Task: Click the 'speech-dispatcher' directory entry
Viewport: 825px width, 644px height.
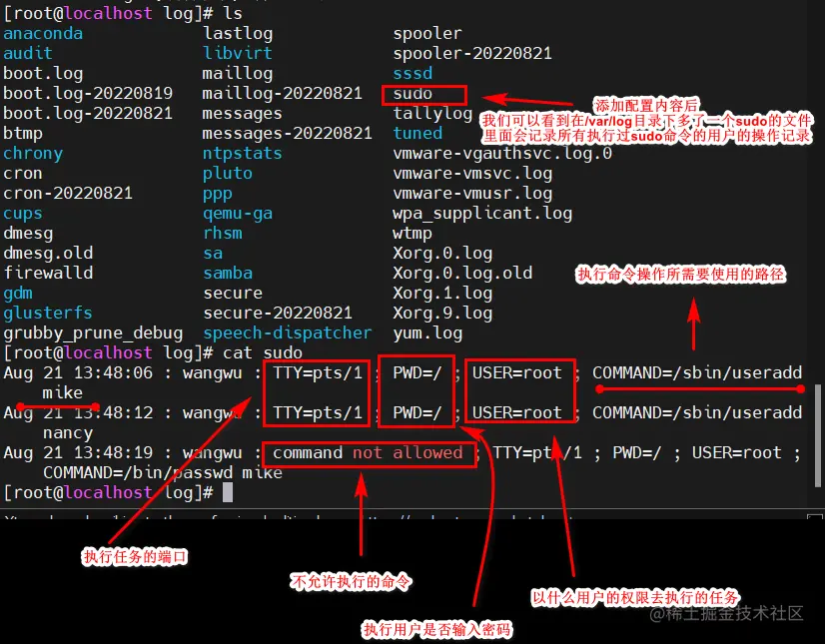Action: coord(288,333)
